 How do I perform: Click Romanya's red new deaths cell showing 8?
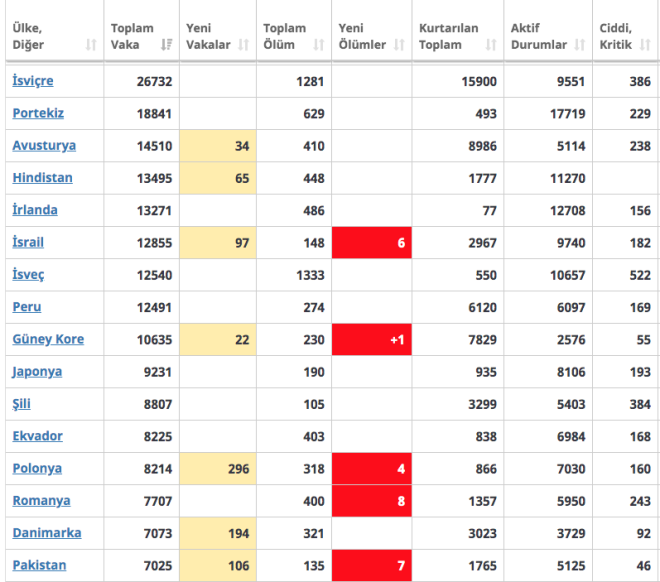coord(371,500)
